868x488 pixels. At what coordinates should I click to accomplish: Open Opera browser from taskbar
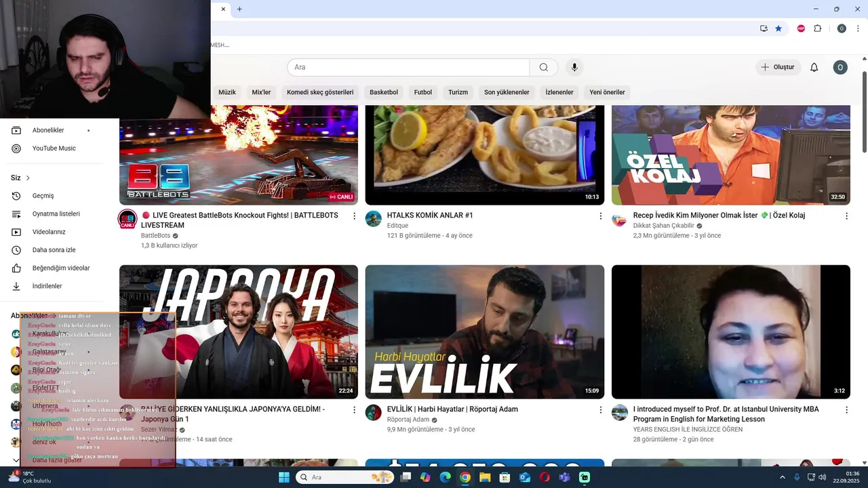(545, 477)
